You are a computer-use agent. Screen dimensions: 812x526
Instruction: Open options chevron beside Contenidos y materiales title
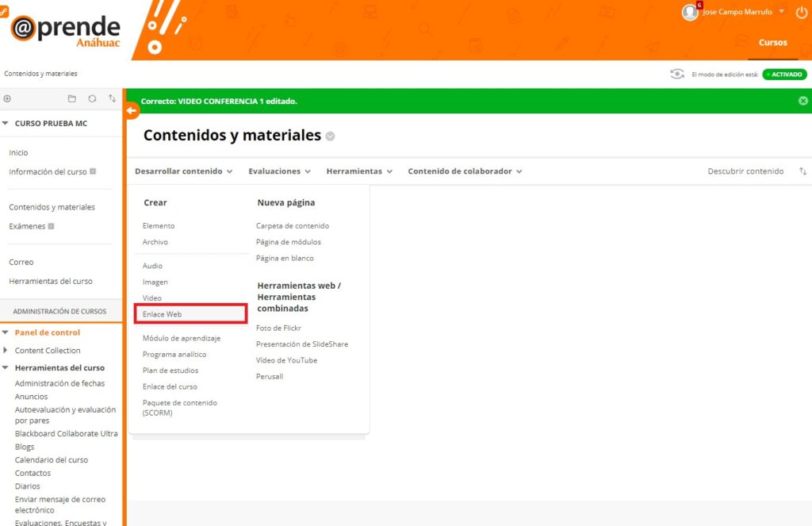(330, 136)
